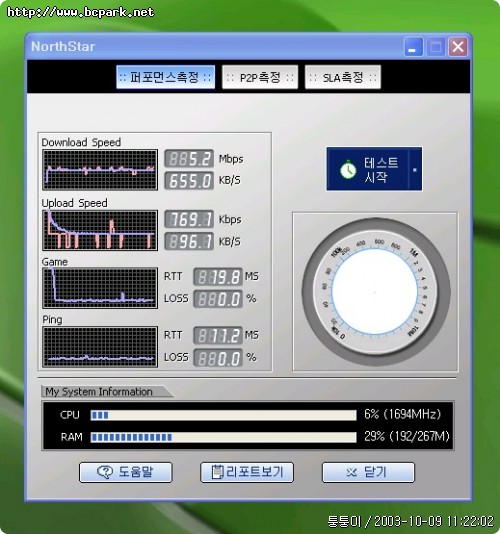
Task: Select the Ping latency graph
Action: click(100, 347)
